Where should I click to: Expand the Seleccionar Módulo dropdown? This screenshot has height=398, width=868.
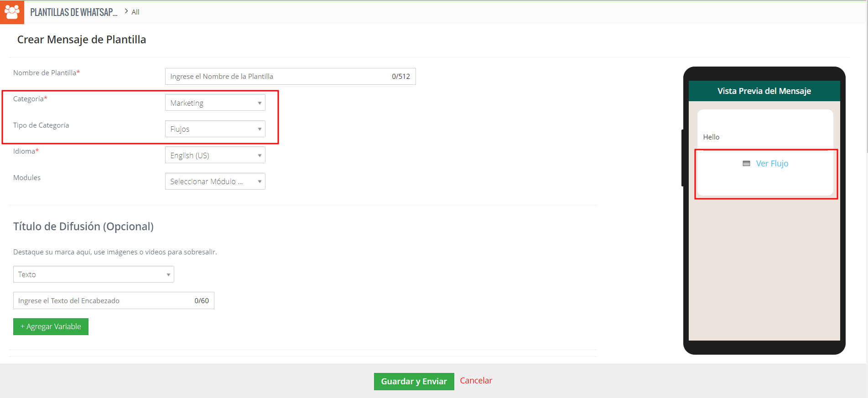pos(215,181)
